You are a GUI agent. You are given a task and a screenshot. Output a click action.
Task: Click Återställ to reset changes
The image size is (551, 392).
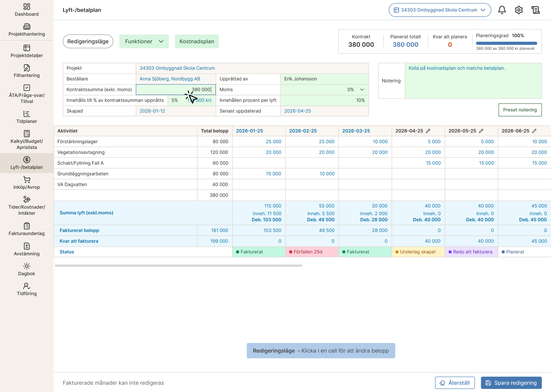tap(455, 383)
